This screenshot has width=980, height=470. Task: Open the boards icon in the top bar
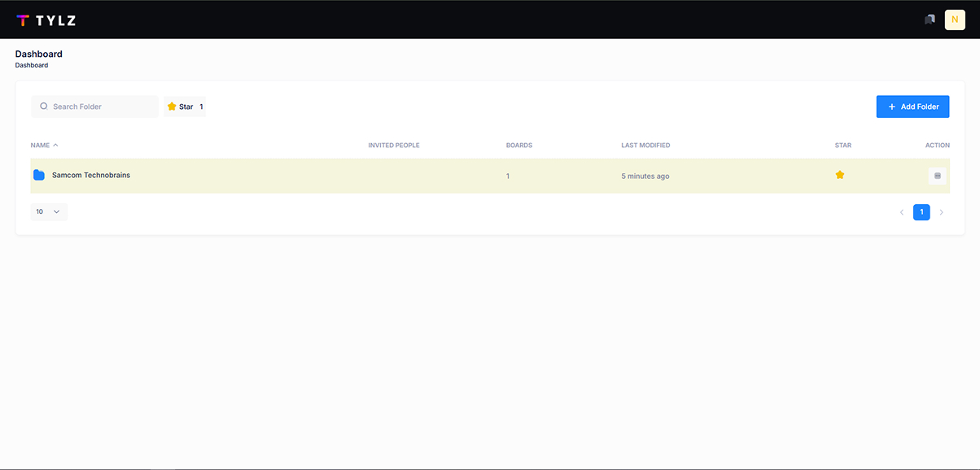click(x=930, y=20)
